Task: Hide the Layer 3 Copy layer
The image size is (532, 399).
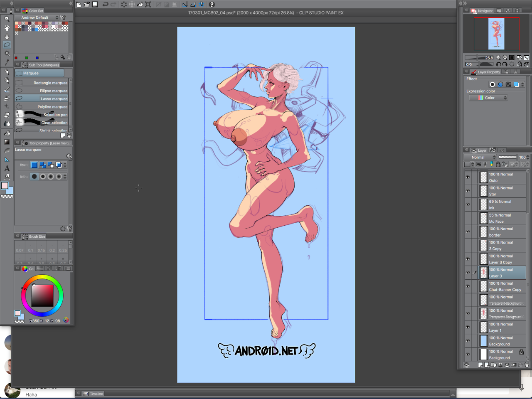Action: click(x=468, y=259)
